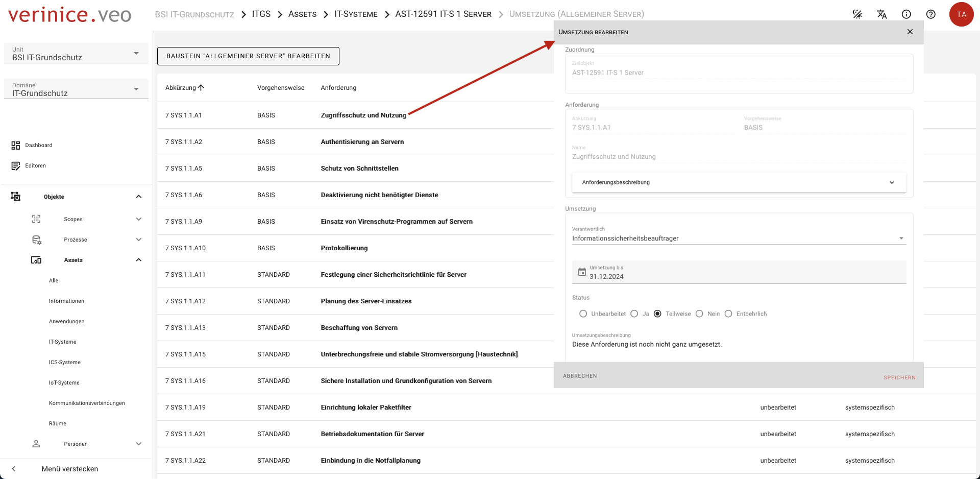Screen dimensions: 980x479
Task: Select Anwendungen in the sidebar menu
Action: point(66,322)
